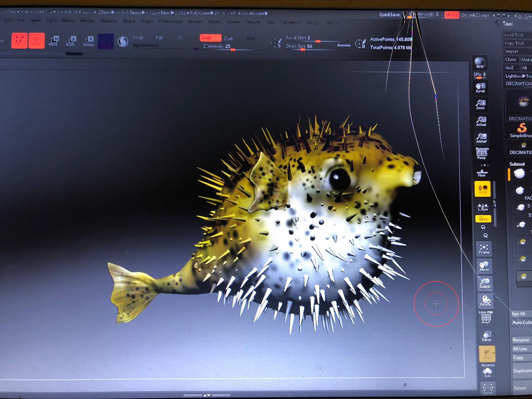Click the sphere icon beside Mrgb
The height and width of the screenshot is (399, 532).
coord(123,42)
